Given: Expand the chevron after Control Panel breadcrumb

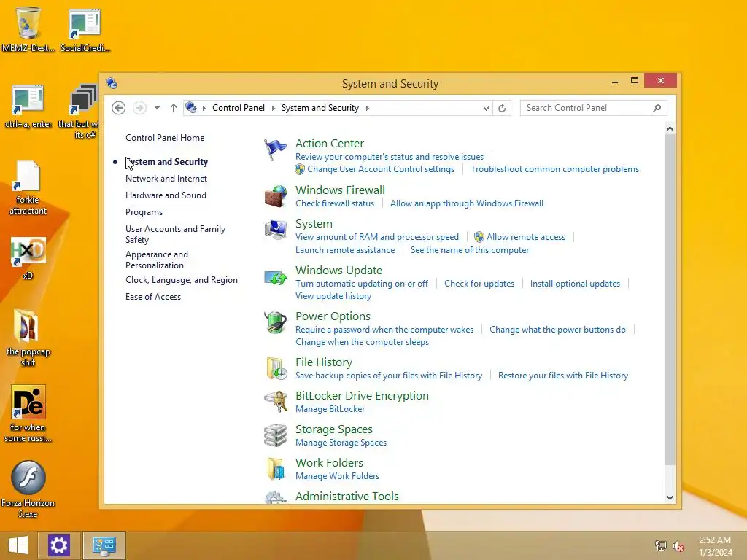Looking at the screenshot, I should tap(274, 108).
